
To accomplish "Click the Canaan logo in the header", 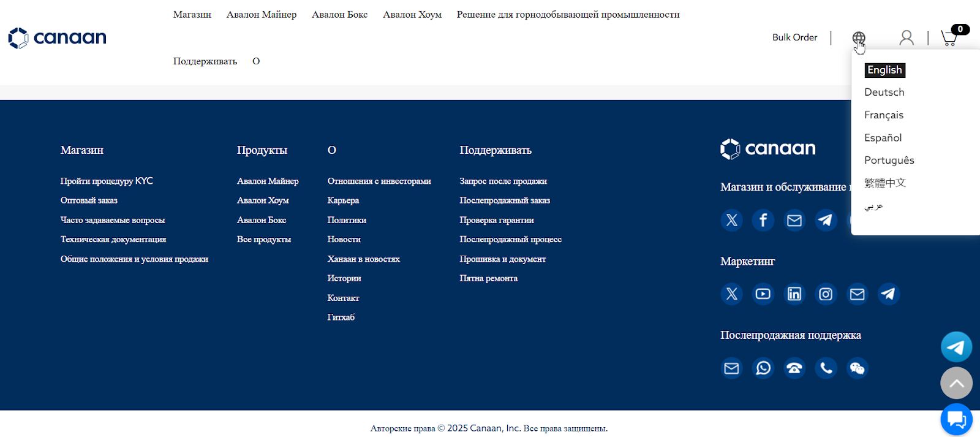I will point(57,38).
